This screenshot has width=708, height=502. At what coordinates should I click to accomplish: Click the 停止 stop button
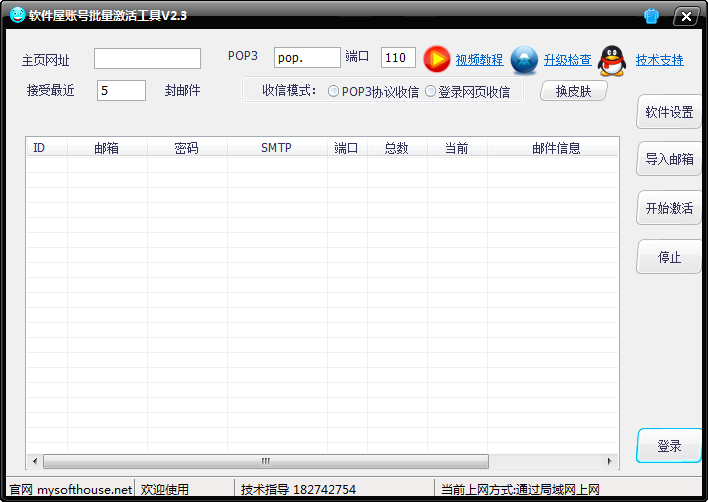[x=669, y=257]
